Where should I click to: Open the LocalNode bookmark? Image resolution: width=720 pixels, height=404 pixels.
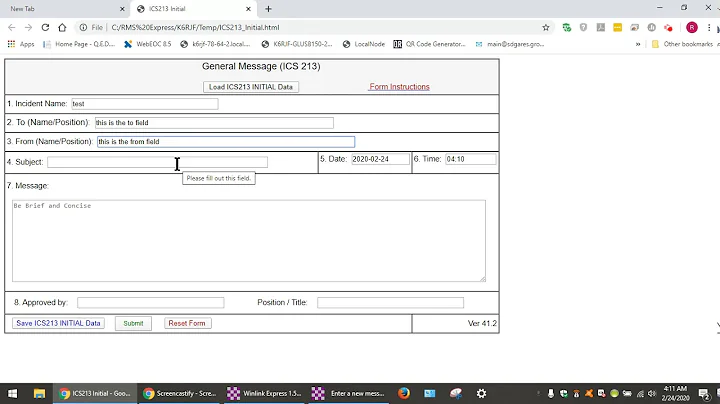[364, 44]
